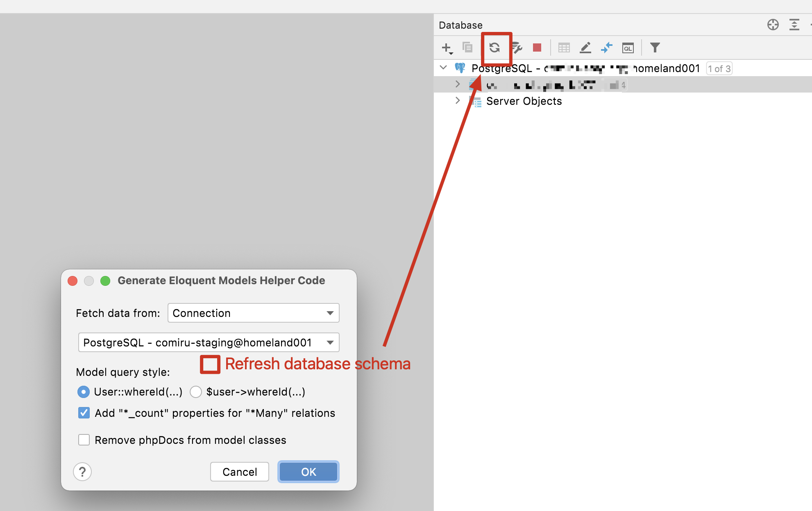The width and height of the screenshot is (812, 511).
Task: Open the filter funnel icon
Action: 655,47
